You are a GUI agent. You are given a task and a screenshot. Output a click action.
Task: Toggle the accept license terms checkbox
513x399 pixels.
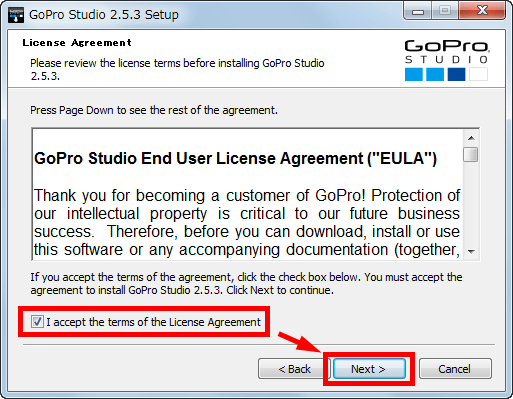point(37,322)
